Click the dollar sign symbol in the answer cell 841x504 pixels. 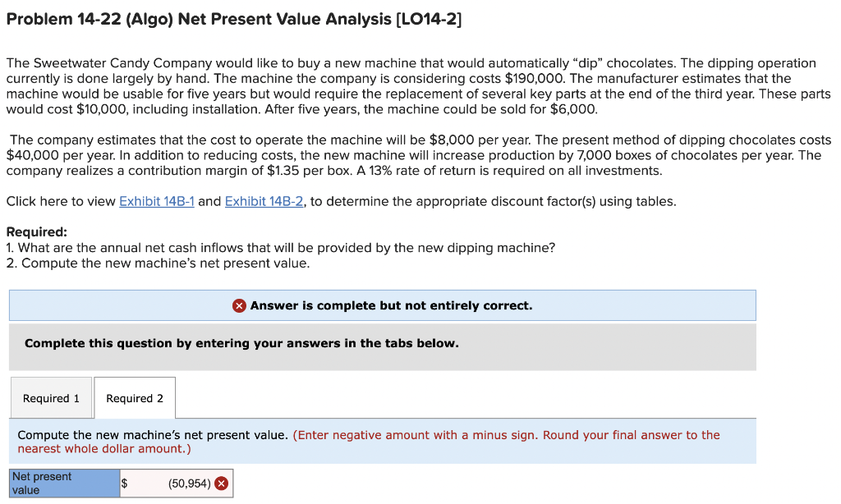pos(125,483)
